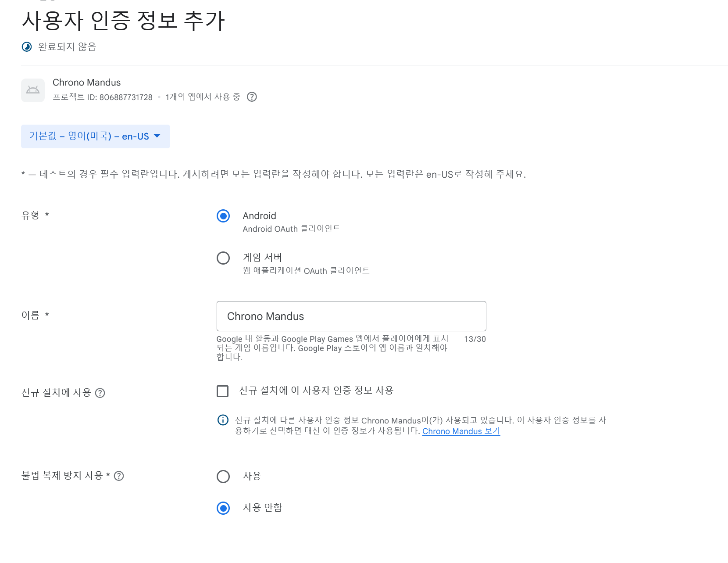Viewport: 728px width, 563px height.
Task: Open the '기본값 – 영어(미국) – en-US' language dropdown
Action: point(96,136)
